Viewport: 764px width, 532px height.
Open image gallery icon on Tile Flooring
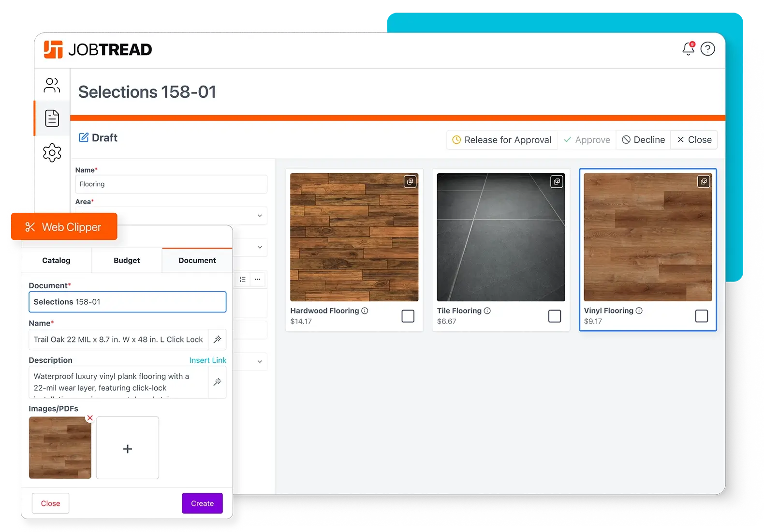(557, 181)
